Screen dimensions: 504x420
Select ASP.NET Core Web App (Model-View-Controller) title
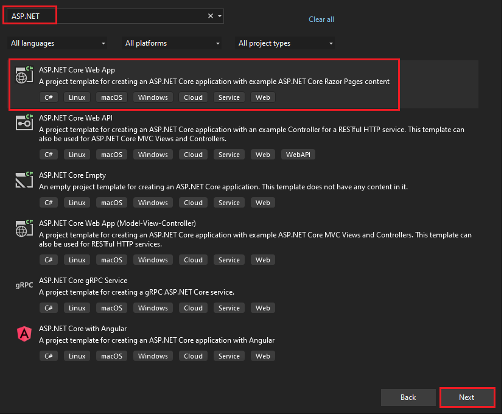click(117, 223)
